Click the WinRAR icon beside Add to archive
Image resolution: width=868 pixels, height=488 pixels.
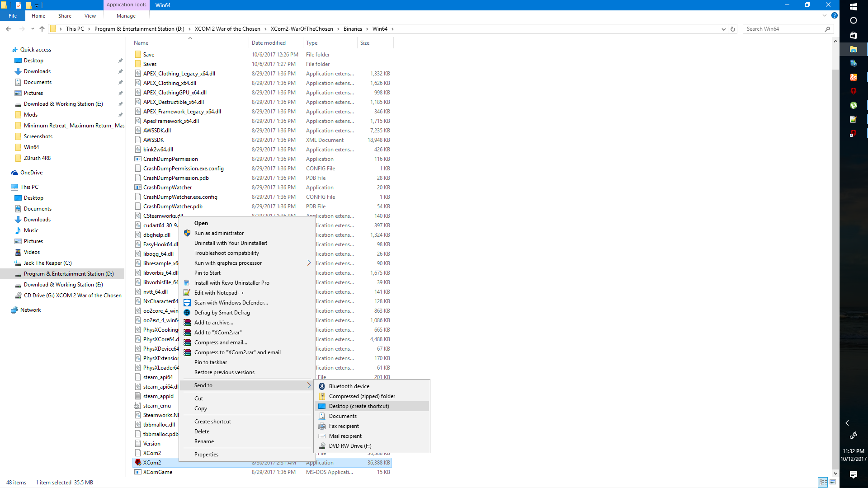187,323
